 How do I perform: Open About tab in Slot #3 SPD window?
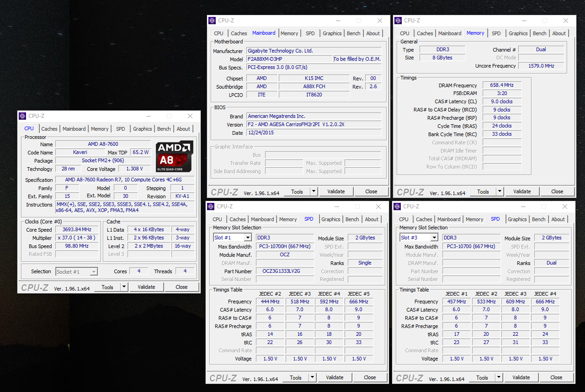pyautogui.click(x=558, y=219)
